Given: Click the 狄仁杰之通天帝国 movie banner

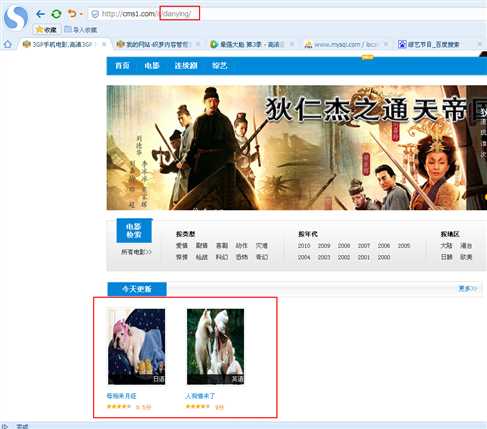Looking at the screenshot, I should coord(297,148).
